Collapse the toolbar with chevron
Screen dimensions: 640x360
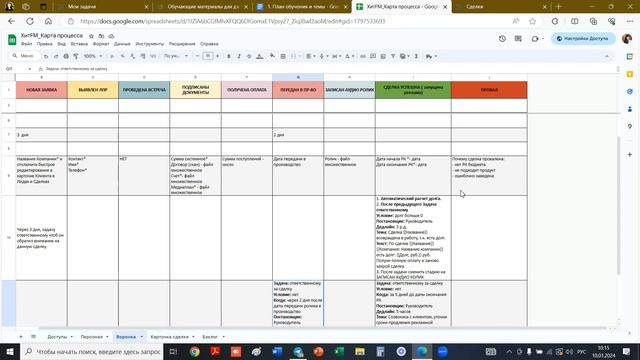pyautogui.click(x=607, y=56)
